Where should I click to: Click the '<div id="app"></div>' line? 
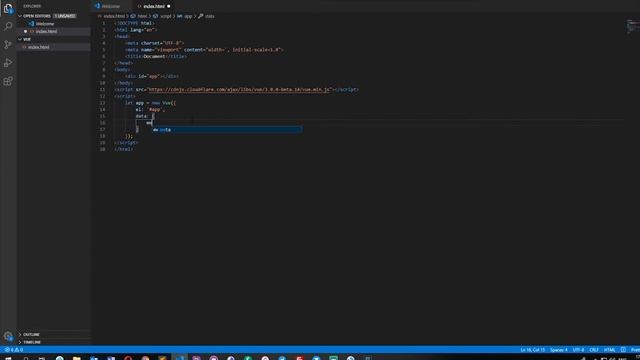click(x=152, y=76)
